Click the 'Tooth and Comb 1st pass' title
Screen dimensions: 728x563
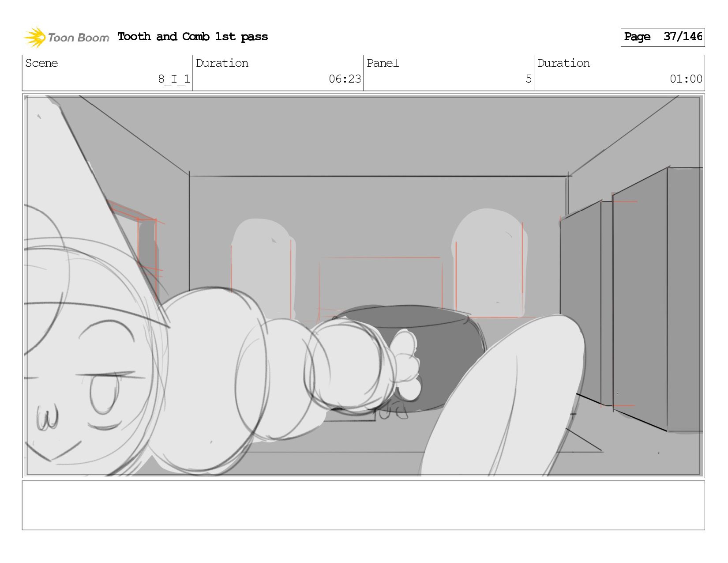coord(193,37)
